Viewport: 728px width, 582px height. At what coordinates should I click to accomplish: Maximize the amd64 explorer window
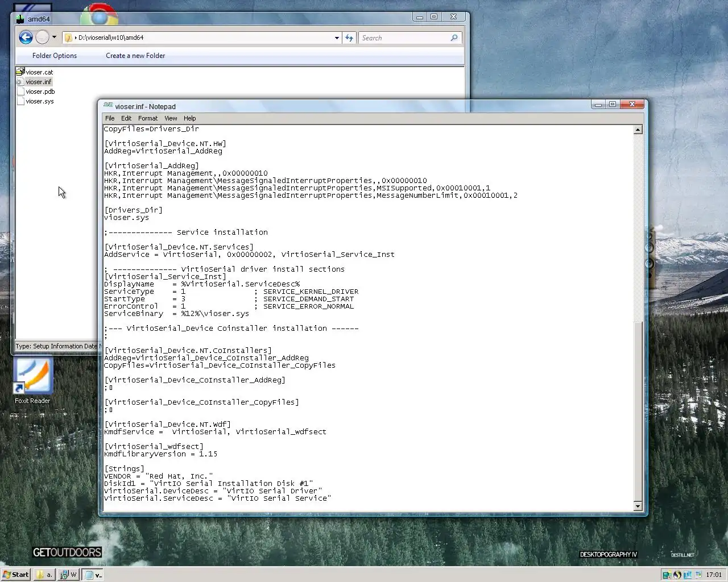(434, 17)
